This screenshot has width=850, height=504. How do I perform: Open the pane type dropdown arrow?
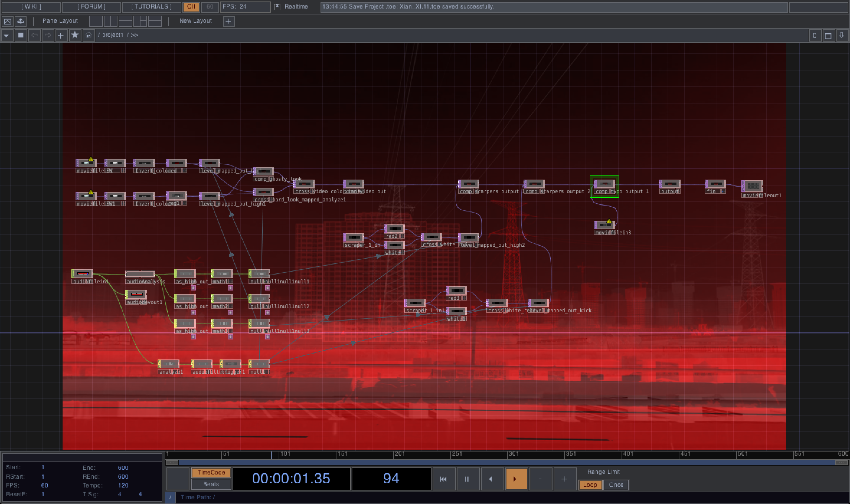pos(7,35)
